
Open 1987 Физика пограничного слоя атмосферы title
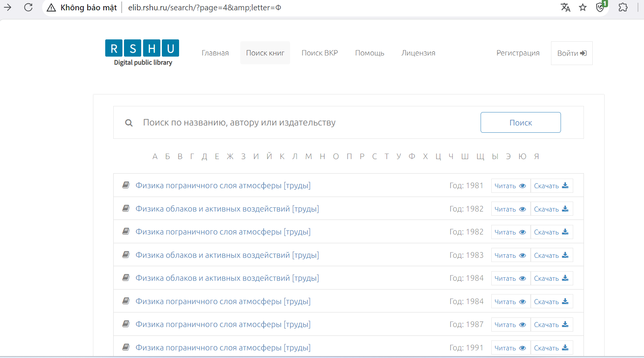[x=223, y=324]
